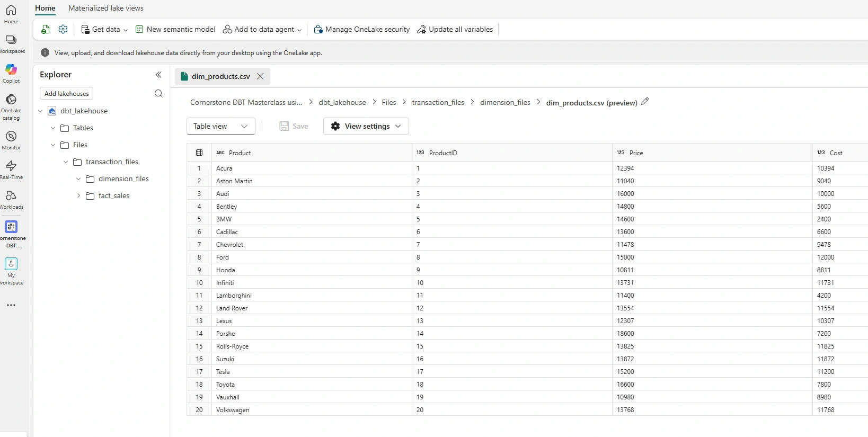Click the Price column header
Image resolution: width=868 pixels, height=437 pixels.
[712, 153]
